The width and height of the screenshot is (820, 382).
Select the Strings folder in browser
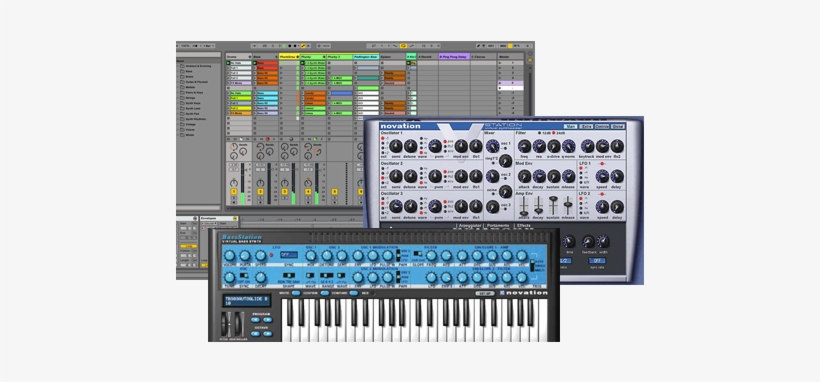[x=189, y=98]
